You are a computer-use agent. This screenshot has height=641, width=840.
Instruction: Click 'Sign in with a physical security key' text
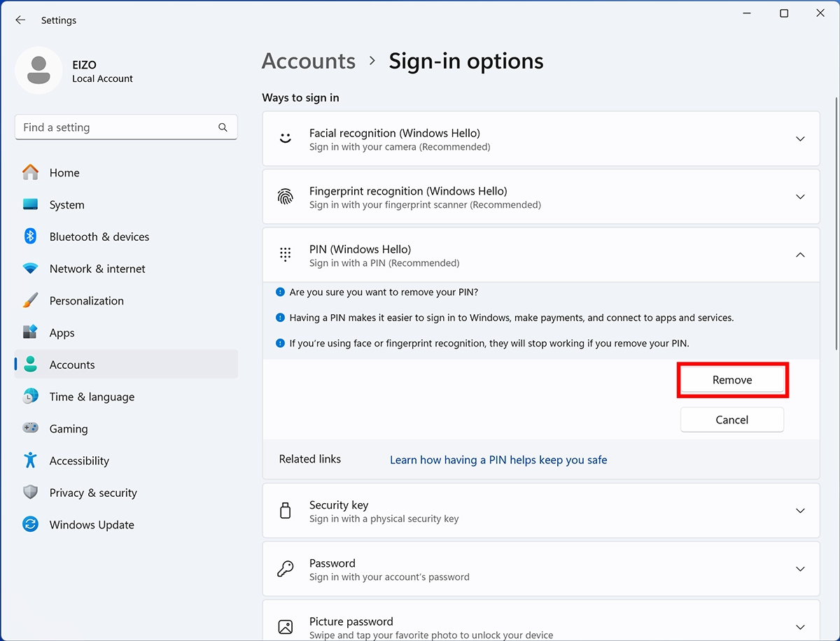coord(384,519)
